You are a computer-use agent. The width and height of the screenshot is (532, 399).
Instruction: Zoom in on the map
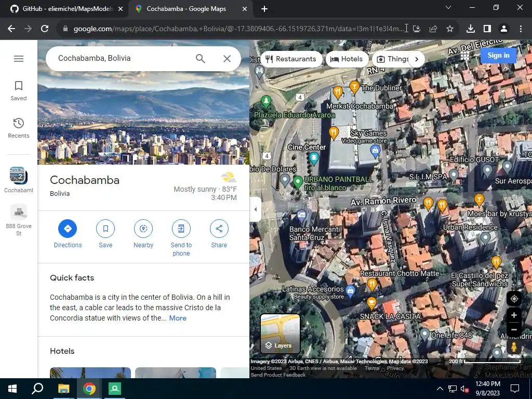click(514, 315)
